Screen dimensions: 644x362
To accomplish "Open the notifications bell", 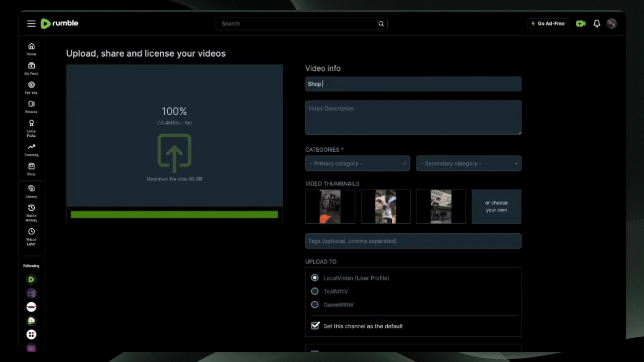I will pos(597,24).
